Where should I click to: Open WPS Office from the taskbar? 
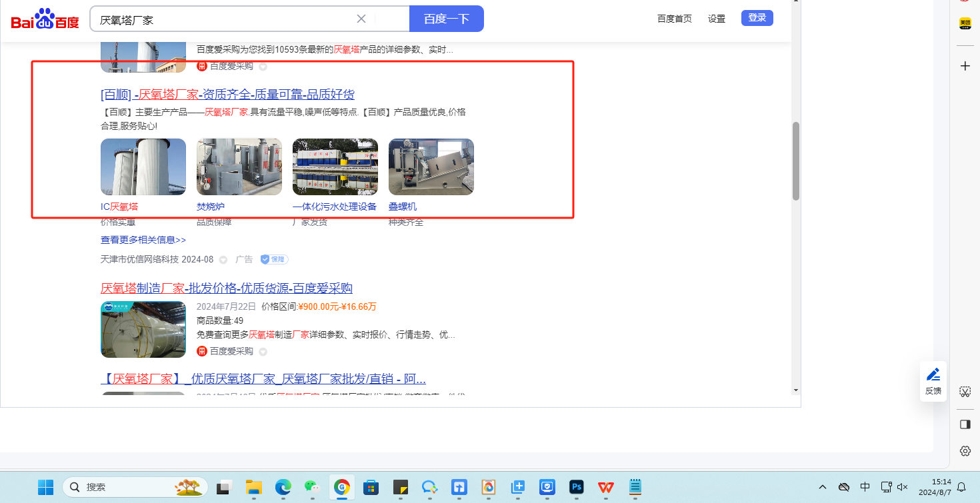(x=606, y=487)
